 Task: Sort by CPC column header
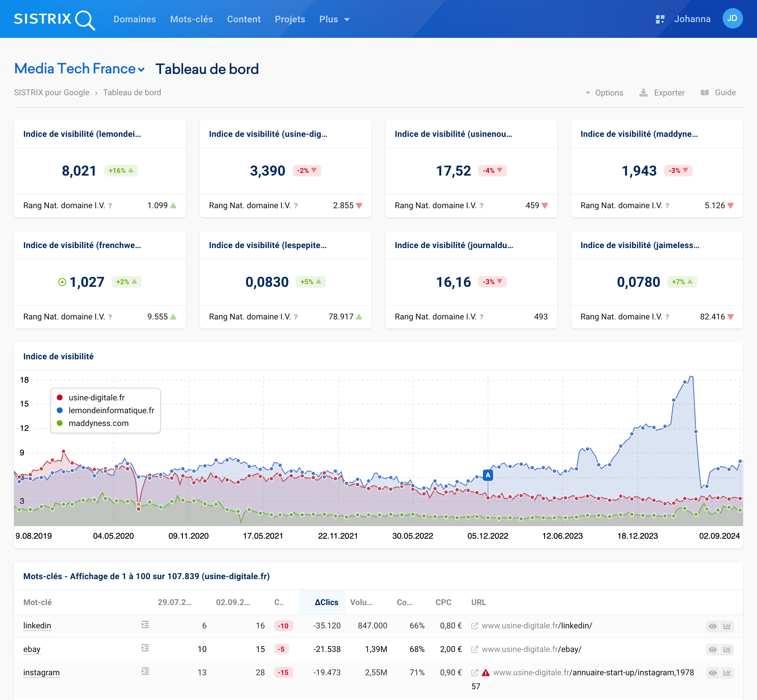point(443,602)
